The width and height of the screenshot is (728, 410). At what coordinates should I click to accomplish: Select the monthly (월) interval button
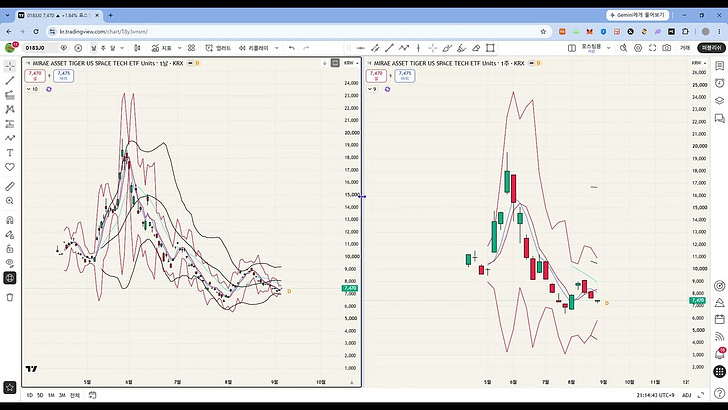point(112,48)
